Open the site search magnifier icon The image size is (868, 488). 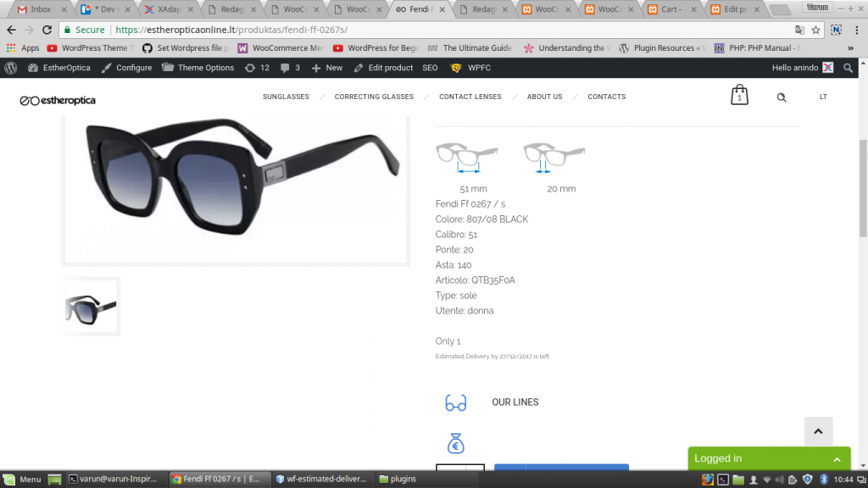coord(781,97)
